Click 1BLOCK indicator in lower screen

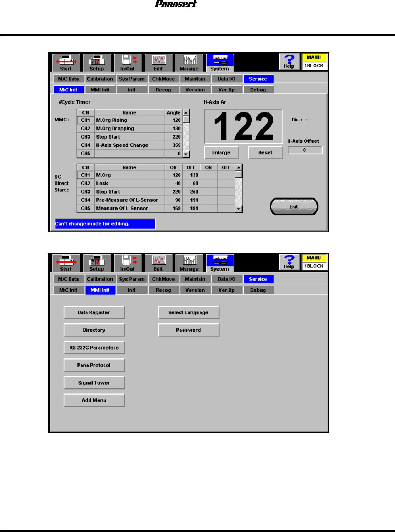coord(314,266)
